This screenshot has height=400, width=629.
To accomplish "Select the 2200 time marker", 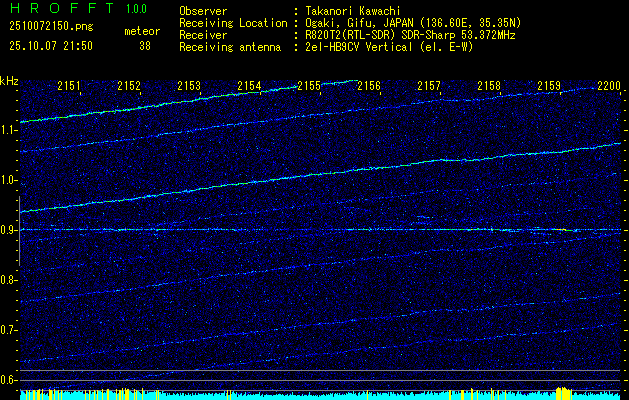I will pyautogui.click(x=608, y=87).
